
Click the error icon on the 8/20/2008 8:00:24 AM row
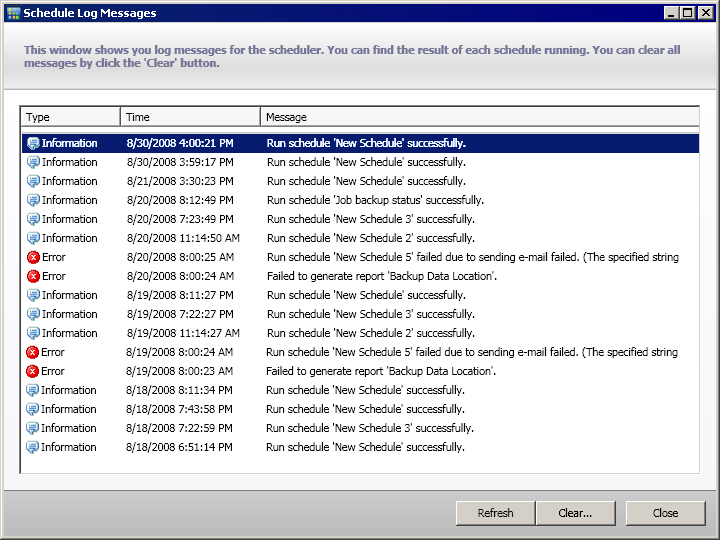point(33,276)
